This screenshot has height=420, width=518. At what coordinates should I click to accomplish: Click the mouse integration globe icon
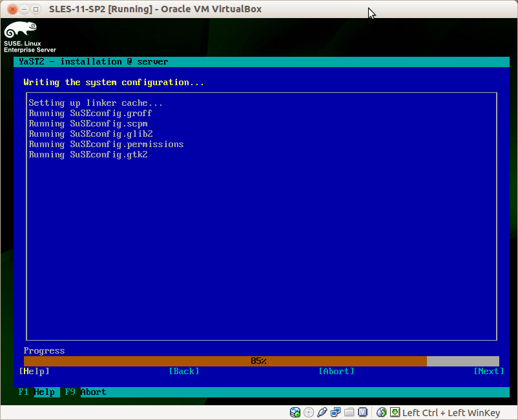click(382, 412)
